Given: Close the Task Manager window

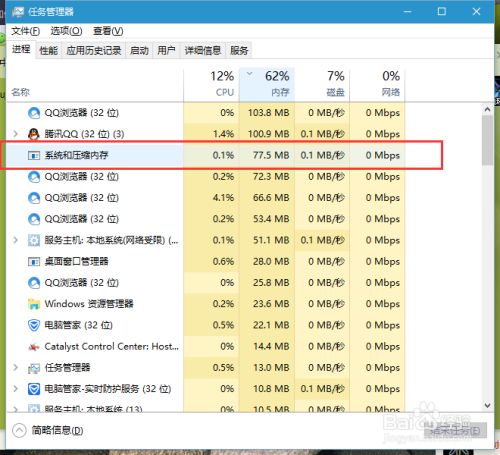Looking at the screenshot, I should click(x=476, y=12).
